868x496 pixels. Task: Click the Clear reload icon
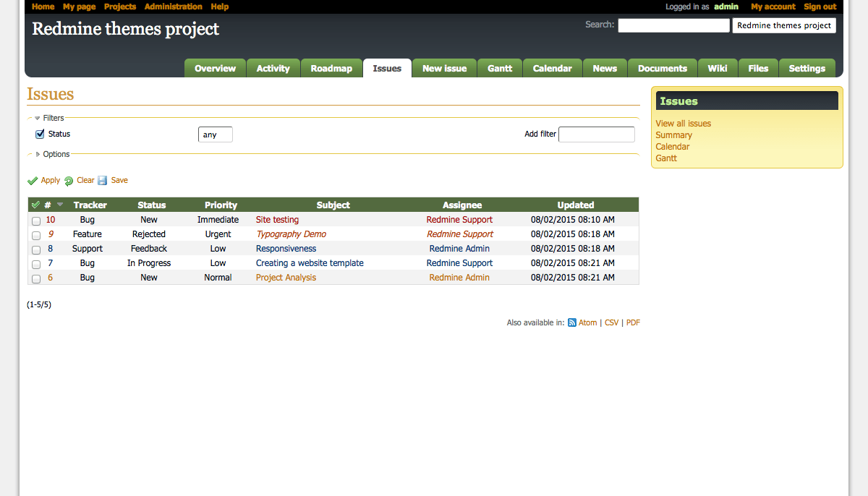(69, 181)
